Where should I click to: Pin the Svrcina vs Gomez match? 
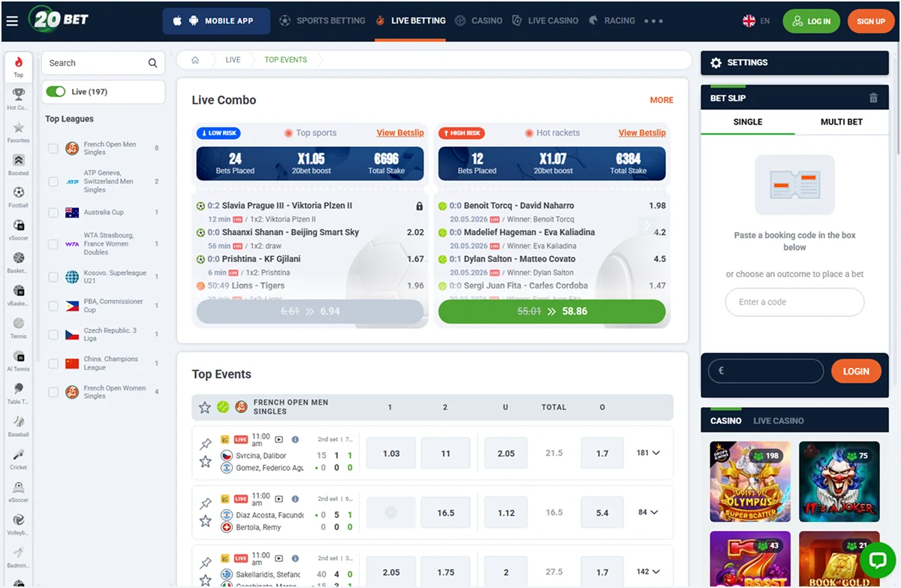click(205, 444)
